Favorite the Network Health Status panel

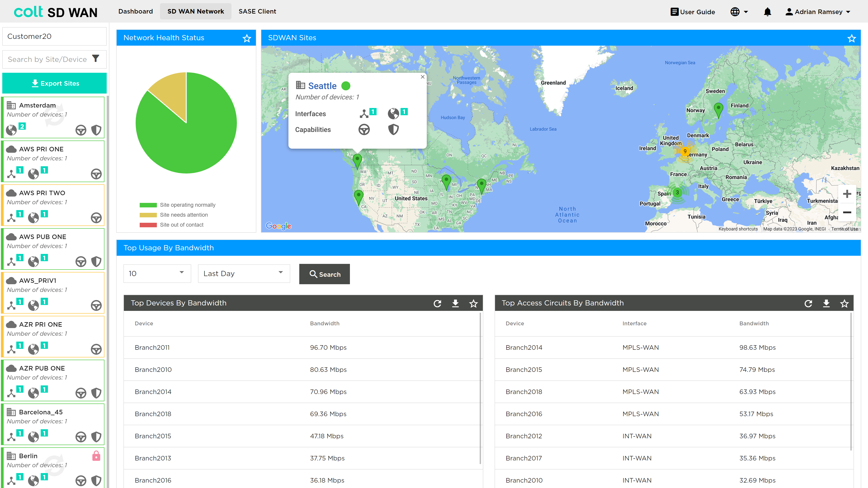click(x=247, y=38)
